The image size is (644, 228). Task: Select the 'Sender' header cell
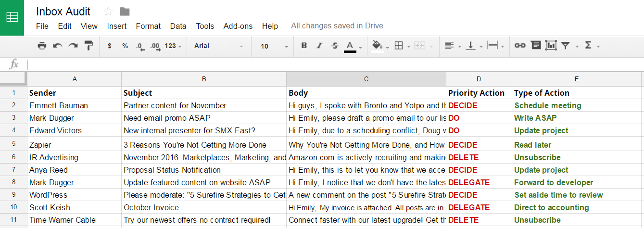click(75, 93)
